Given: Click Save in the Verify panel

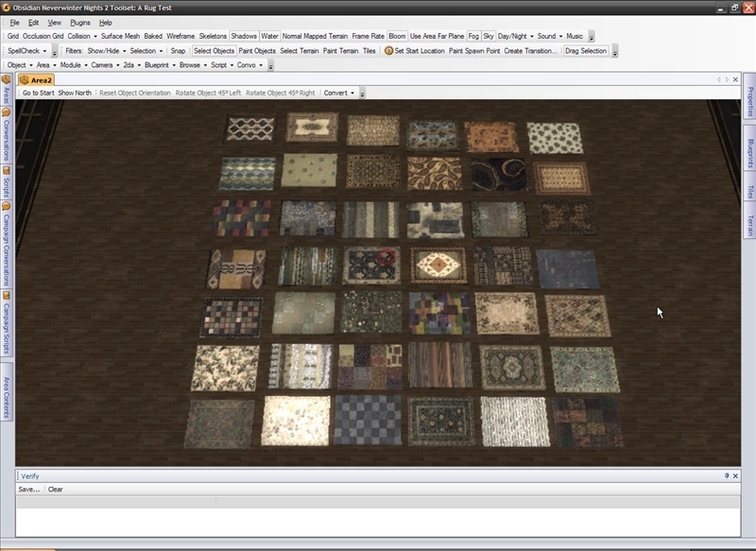Looking at the screenshot, I should click(29, 490).
